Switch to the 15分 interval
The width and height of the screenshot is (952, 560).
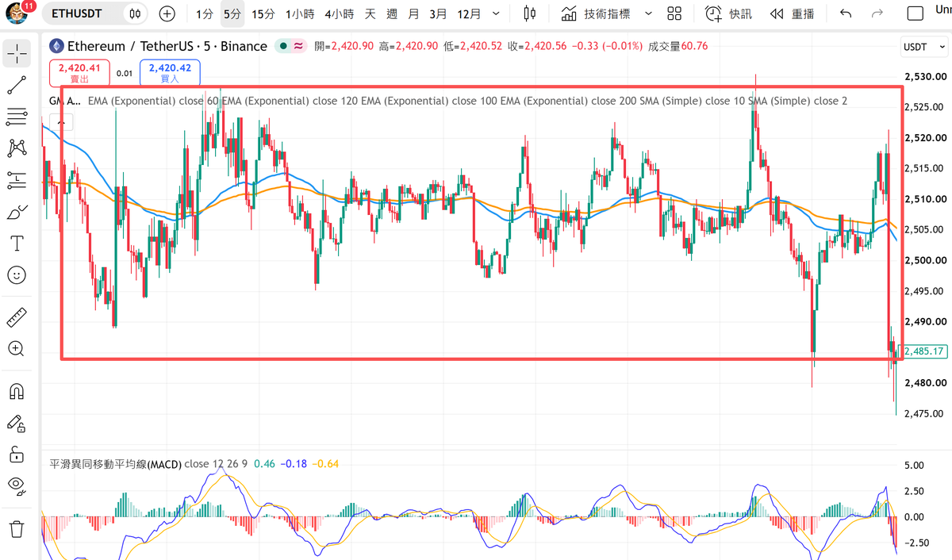(263, 13)
